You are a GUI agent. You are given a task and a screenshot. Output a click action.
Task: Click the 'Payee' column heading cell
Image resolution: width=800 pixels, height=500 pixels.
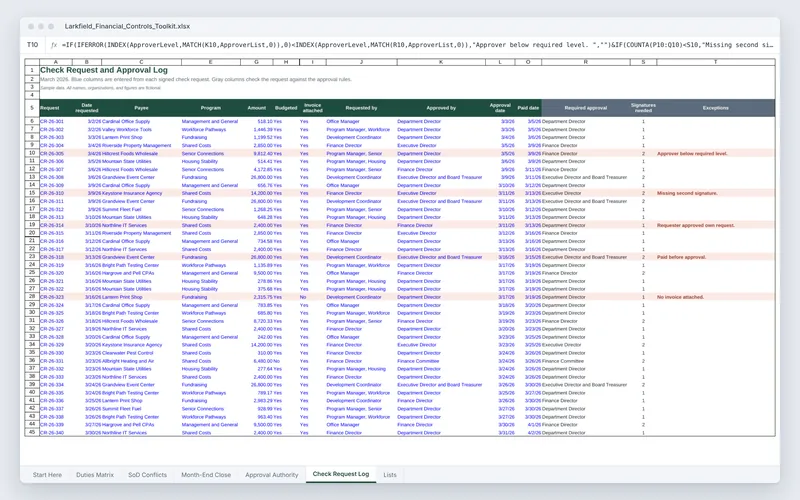click(141, 108)
